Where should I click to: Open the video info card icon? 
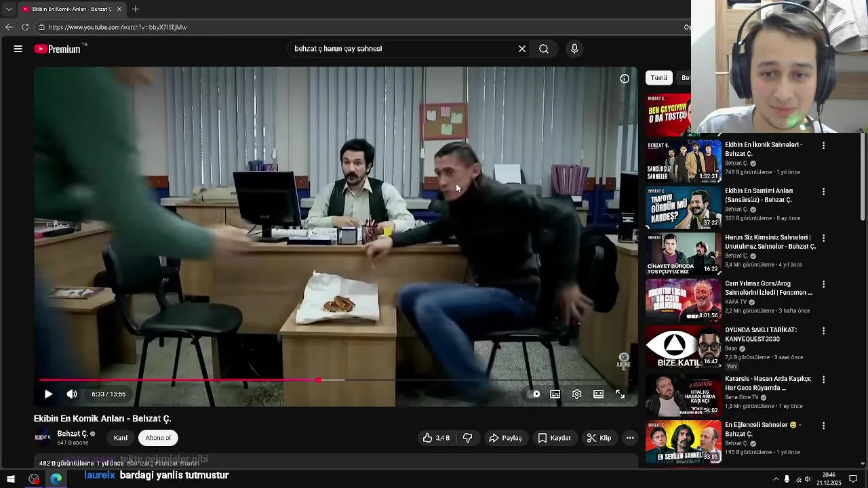(625, 79)
